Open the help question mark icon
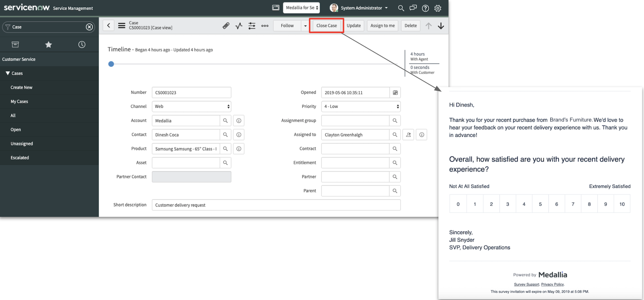Screen dimensions: 644x300 (425, 8)
